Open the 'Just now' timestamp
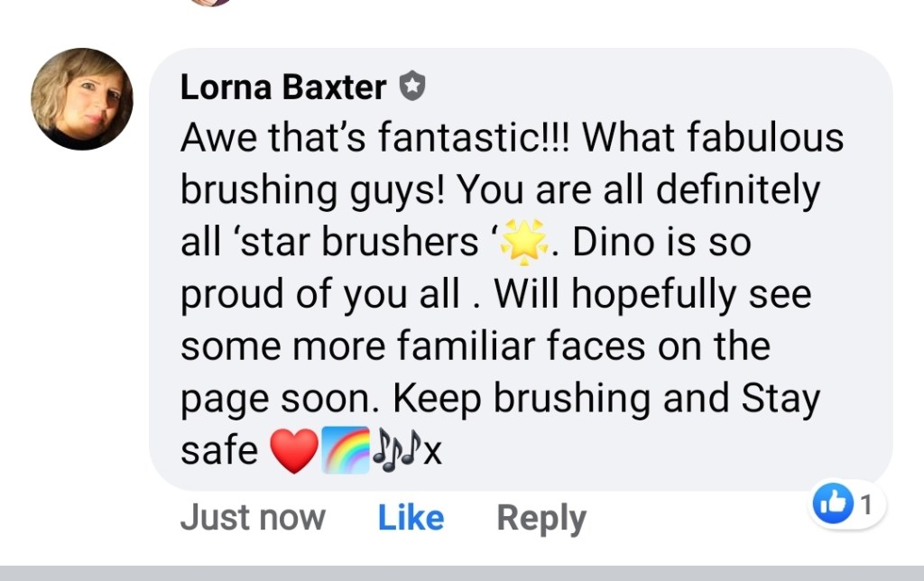The width and height of the screenshot is (924, 581). (x=253, y=518)
